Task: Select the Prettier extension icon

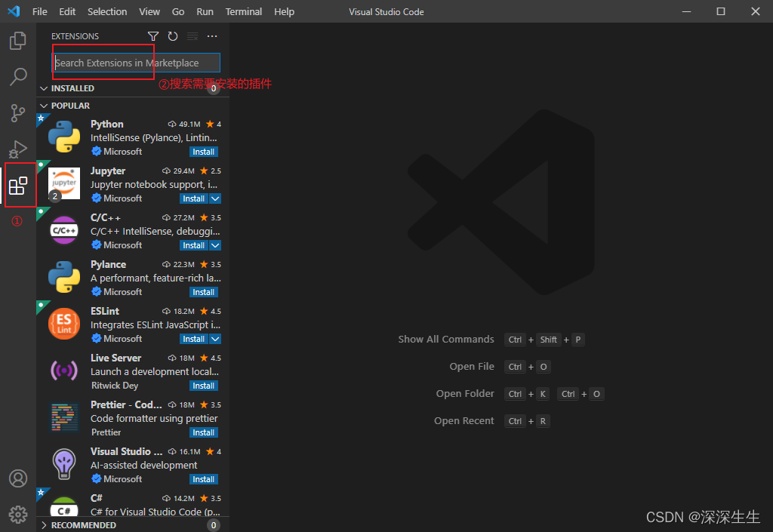Action: click(64, 418)
